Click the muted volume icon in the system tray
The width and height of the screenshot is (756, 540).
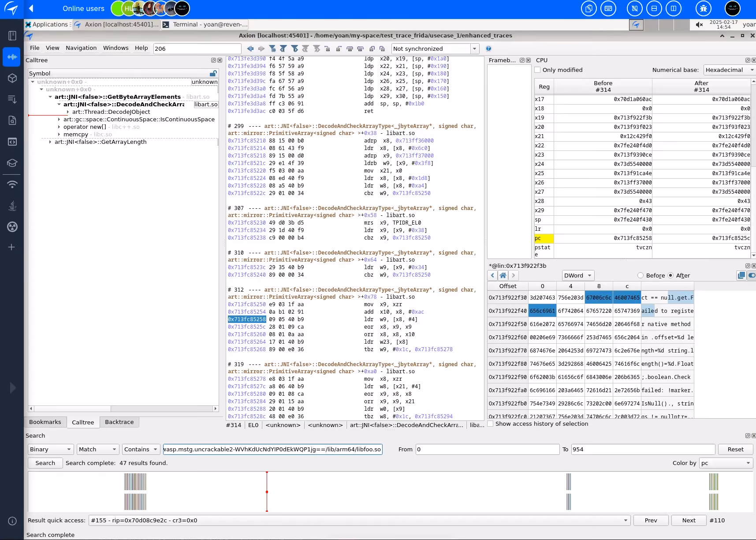tap(699, 25)
